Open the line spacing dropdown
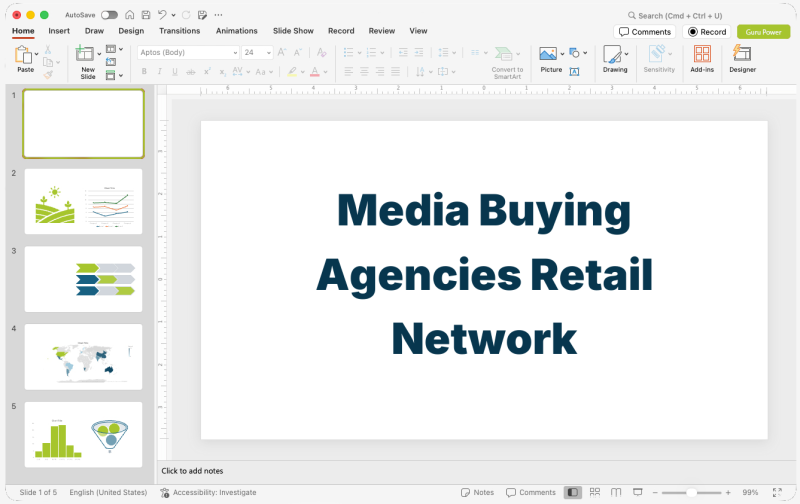The image size is (800, 504). point(447,52)
